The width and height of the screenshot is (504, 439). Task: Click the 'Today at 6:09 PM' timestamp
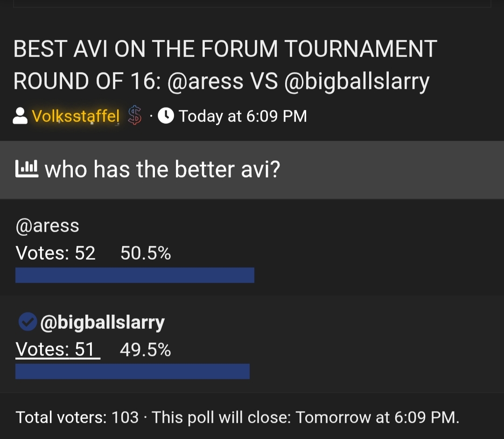(243, 116)
